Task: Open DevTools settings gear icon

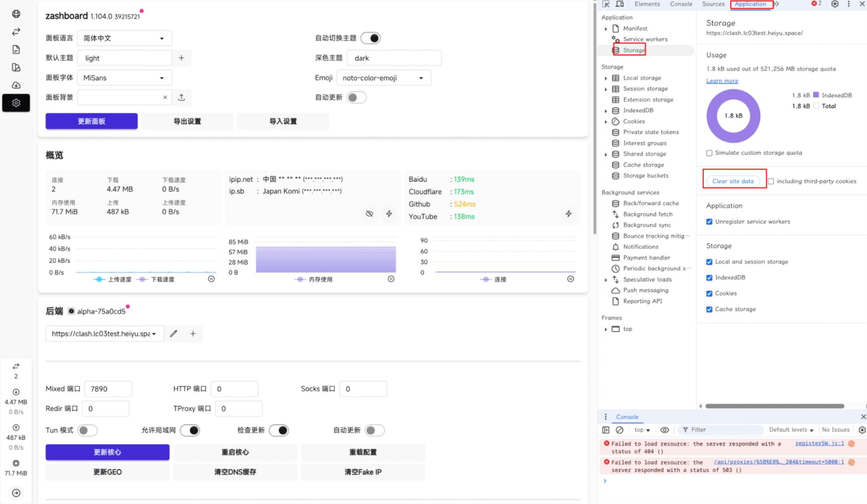Action: click(x=835, y=4)
